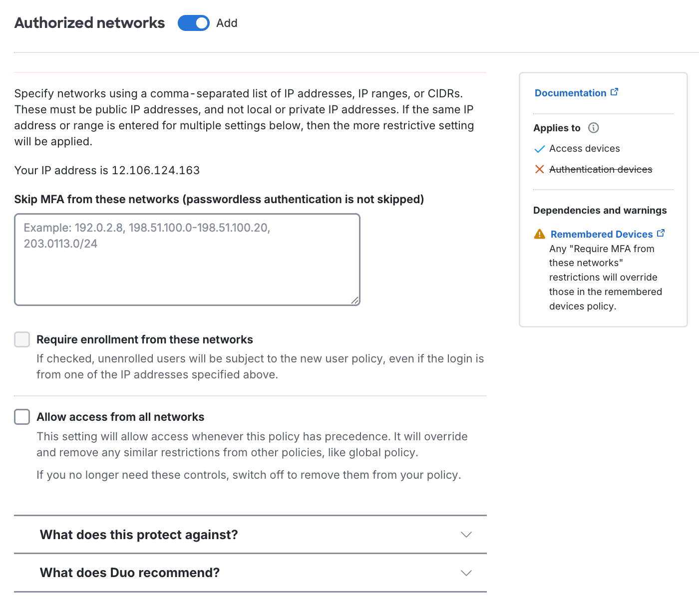Screen dimensions: 699x616
Task: Click the textarea resize handle
Action: click(355, 301)
